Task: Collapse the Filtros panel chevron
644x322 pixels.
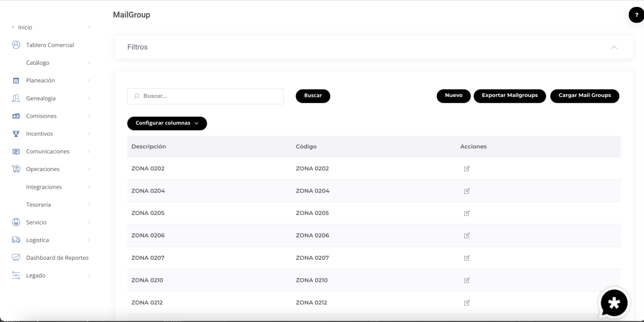Action: [614, 47]
